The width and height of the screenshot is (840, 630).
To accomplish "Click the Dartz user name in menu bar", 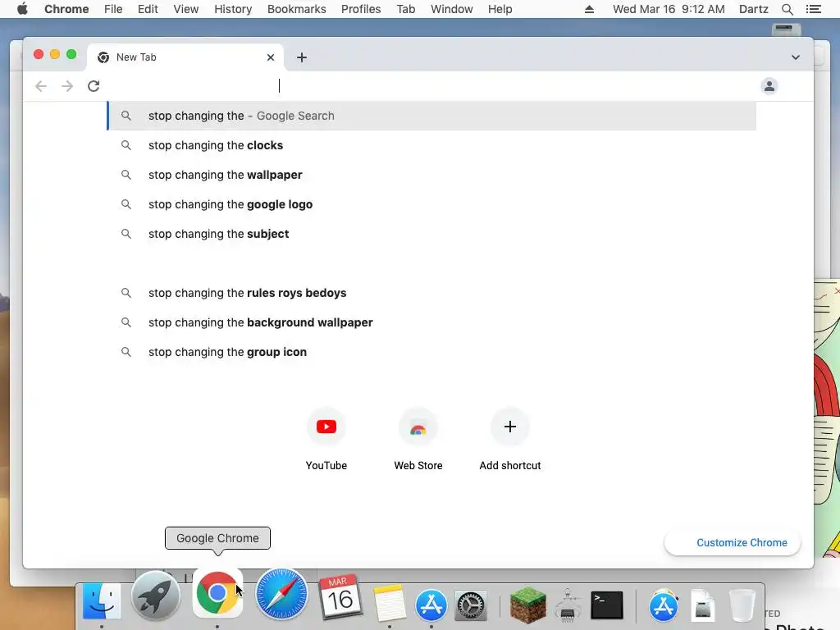I will (754, 9).
